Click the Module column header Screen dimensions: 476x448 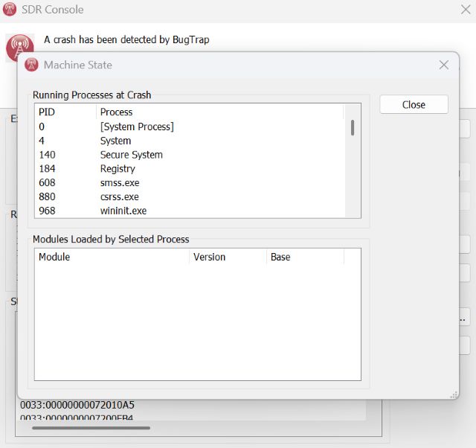coord(112,257)
